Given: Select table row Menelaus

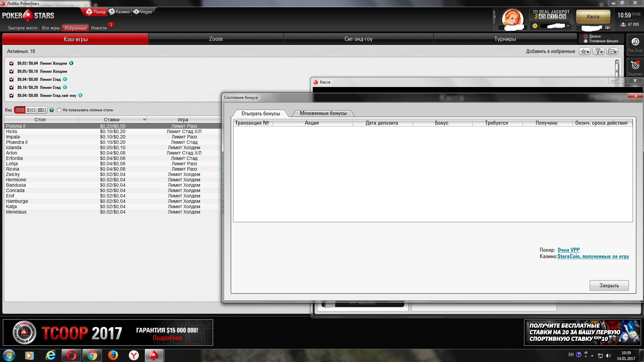Looking at the screenshot, I should [x=113, y=212].
